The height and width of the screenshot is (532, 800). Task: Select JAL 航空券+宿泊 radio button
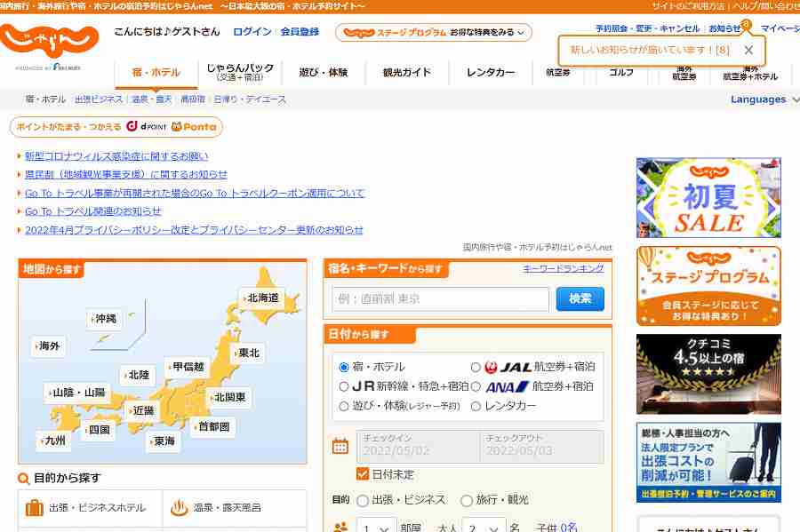(x=476, y=367)
